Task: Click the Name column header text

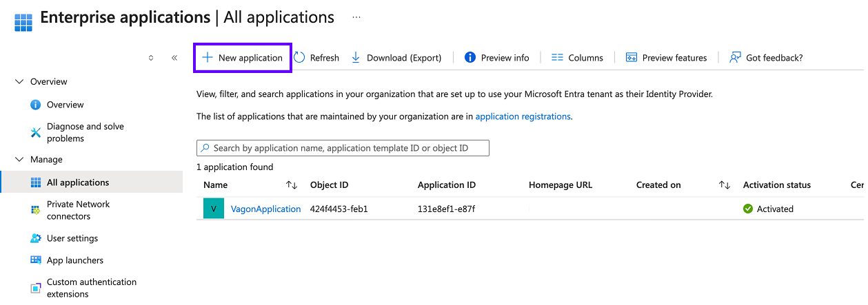Action: (x=216, y=185)
